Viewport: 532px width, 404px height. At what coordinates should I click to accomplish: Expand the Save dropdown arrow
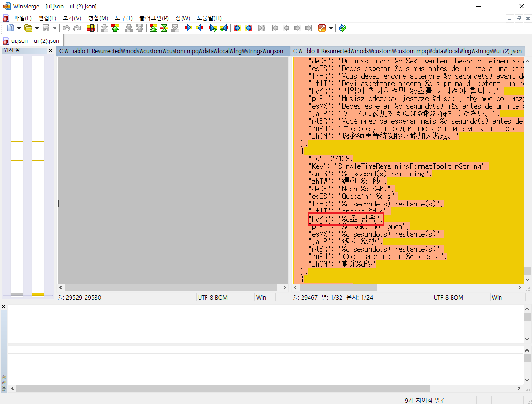tap(55, 28)
